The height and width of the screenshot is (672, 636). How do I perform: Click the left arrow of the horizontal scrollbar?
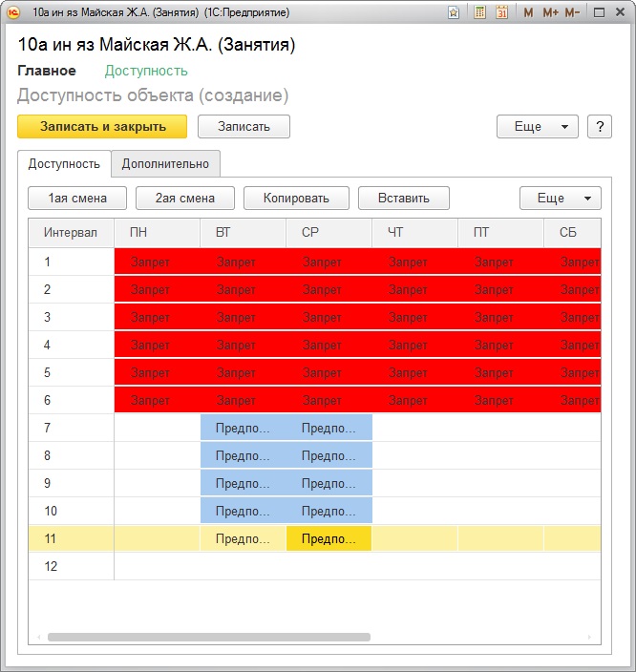[x=38, y=638]
